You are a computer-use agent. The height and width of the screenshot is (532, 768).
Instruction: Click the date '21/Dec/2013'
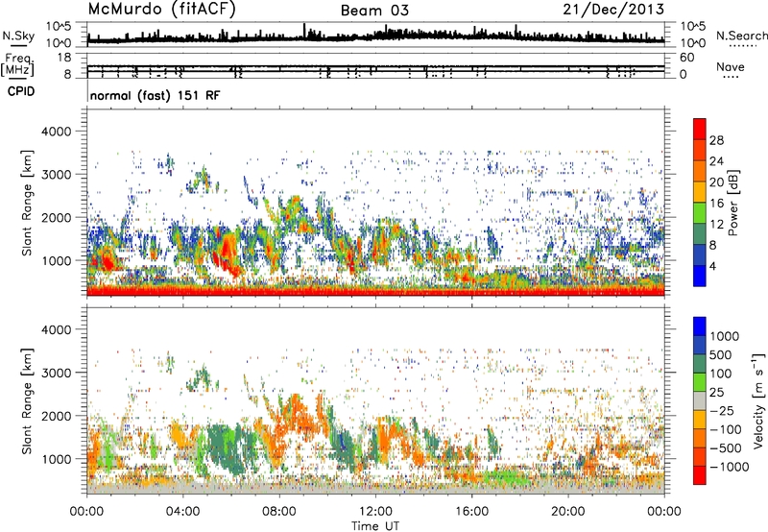click(x=613, y=9)
